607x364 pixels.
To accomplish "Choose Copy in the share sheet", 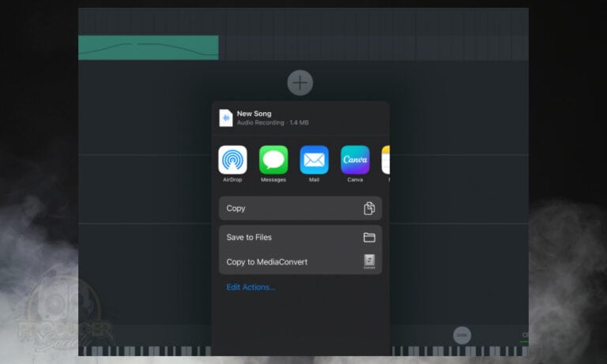I will tap(300, 208).
